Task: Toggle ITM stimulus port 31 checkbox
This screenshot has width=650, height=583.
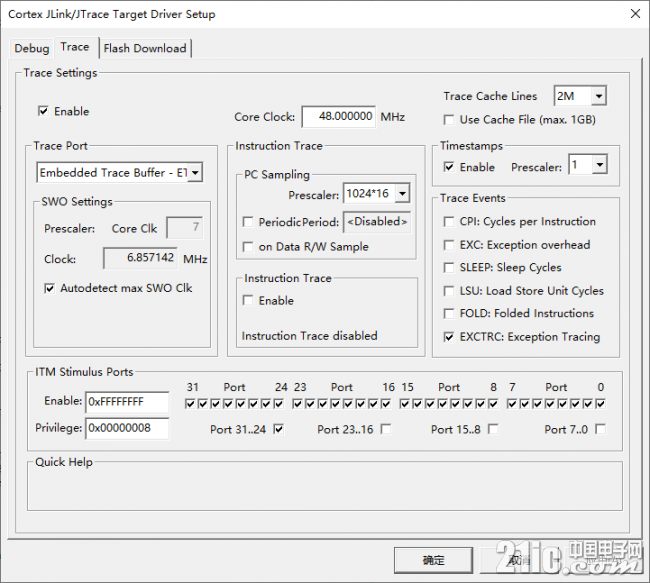Action: click(x=190, y=403)
